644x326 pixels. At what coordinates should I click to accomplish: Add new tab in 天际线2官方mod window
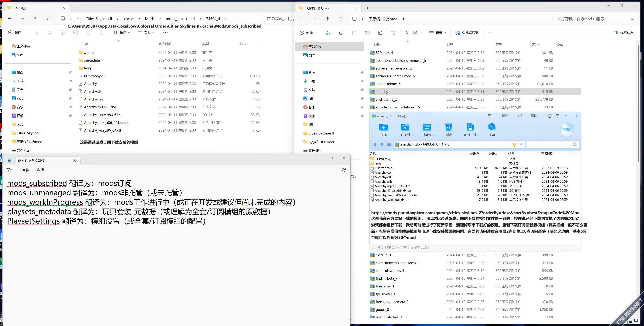tap(367, 8)
